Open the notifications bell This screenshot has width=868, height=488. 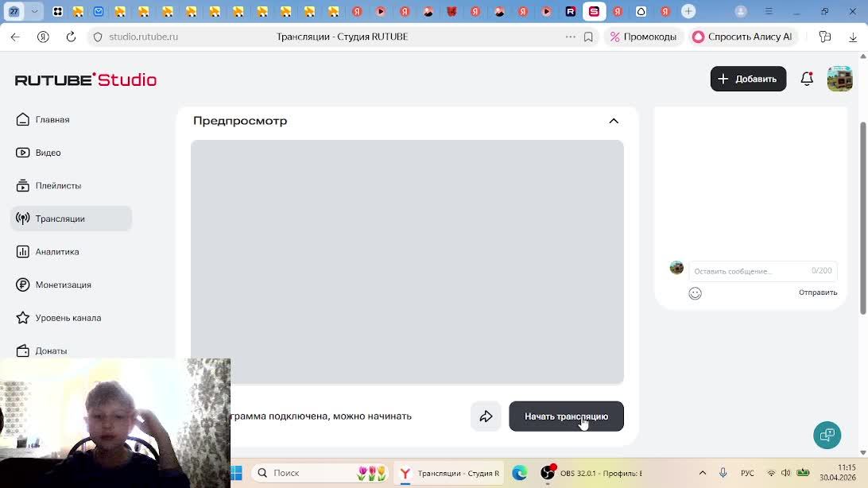pos(807,79)
